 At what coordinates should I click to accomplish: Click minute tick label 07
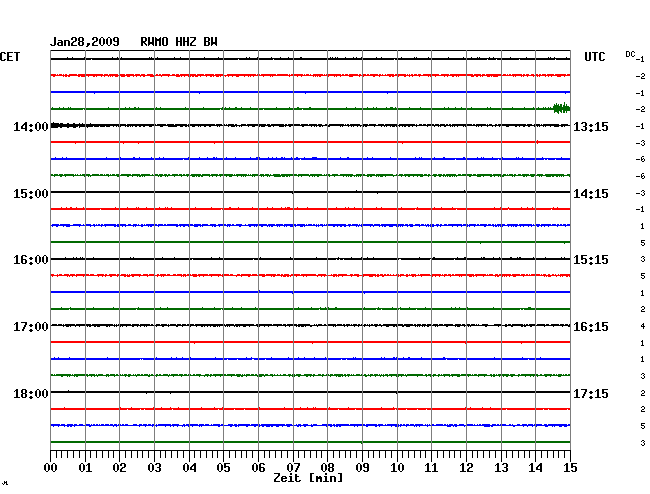click(293, 468)
